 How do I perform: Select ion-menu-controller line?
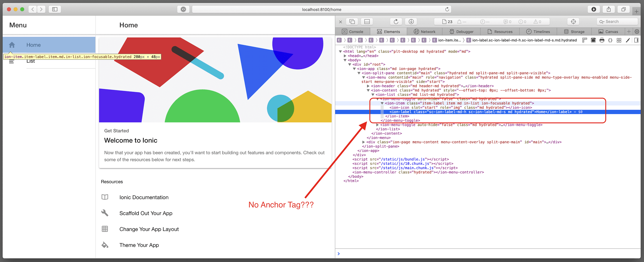(418, 172)
